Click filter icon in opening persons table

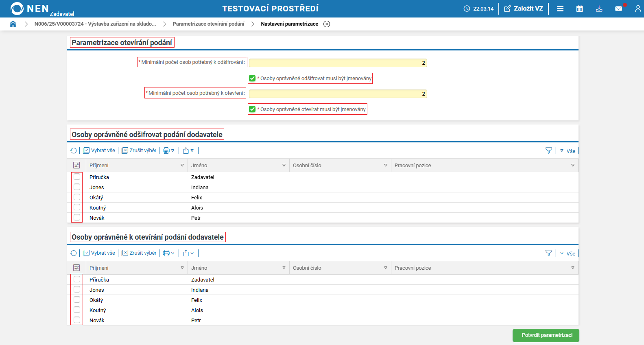point(548,253)
